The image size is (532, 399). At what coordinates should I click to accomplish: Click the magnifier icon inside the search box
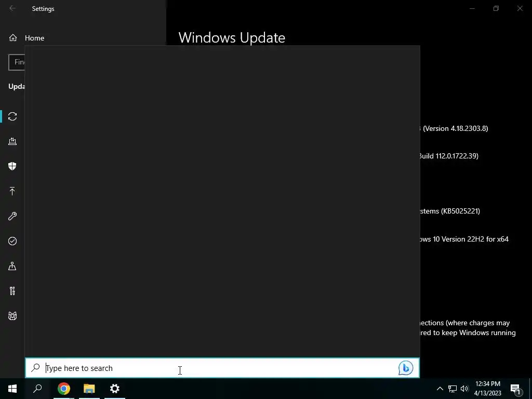tap(36, 368)
